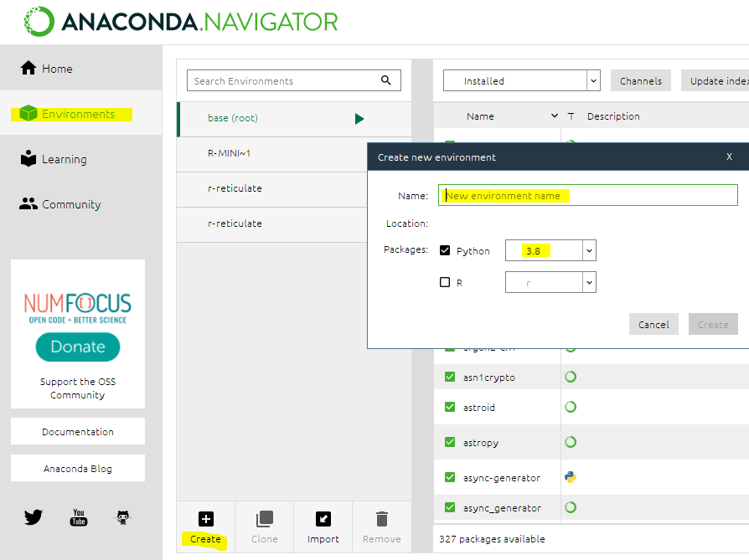Screen dimensions: 749x560
Task: Open the Installed packages filter dropdown
Action: point(522,80)
